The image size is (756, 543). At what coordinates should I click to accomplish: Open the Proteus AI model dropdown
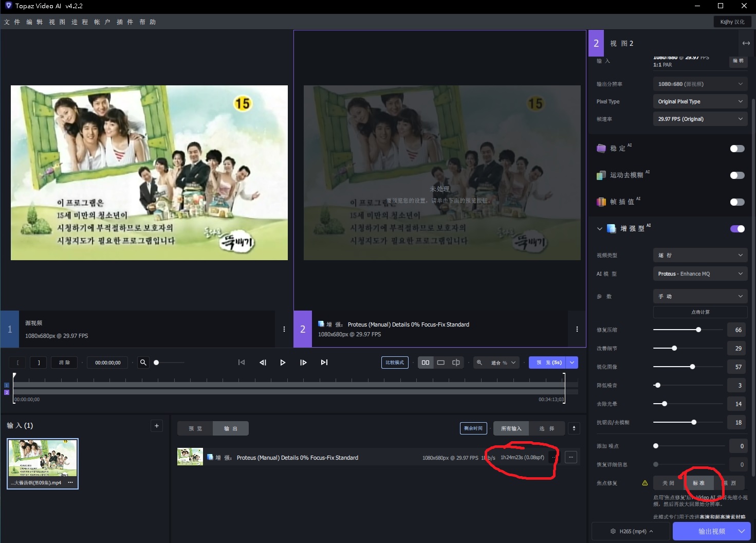700,274
